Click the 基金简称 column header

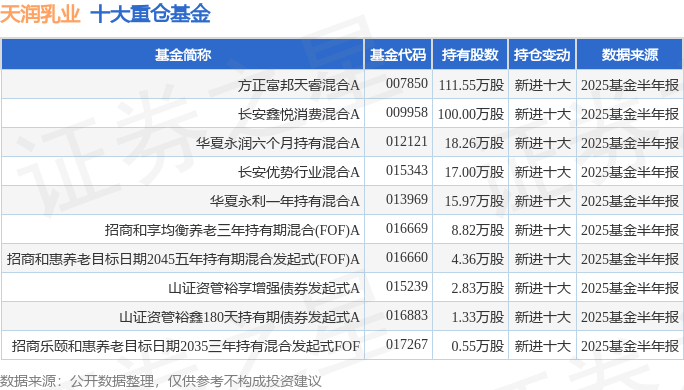coord(183,55)
